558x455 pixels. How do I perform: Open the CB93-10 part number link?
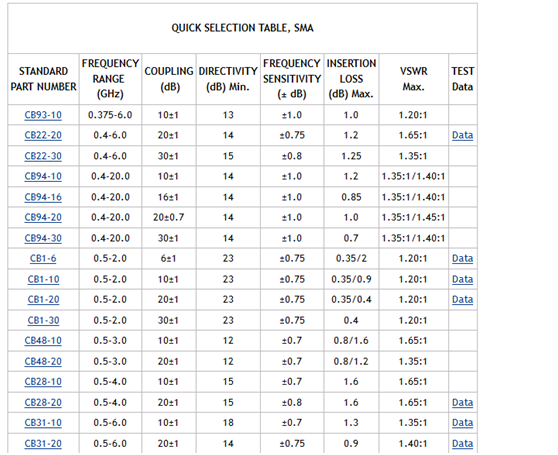(43, 115)
